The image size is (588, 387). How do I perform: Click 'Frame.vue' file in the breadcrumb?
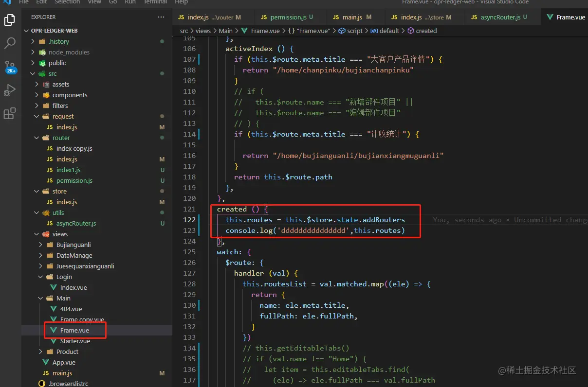click(x=265, y=31)
